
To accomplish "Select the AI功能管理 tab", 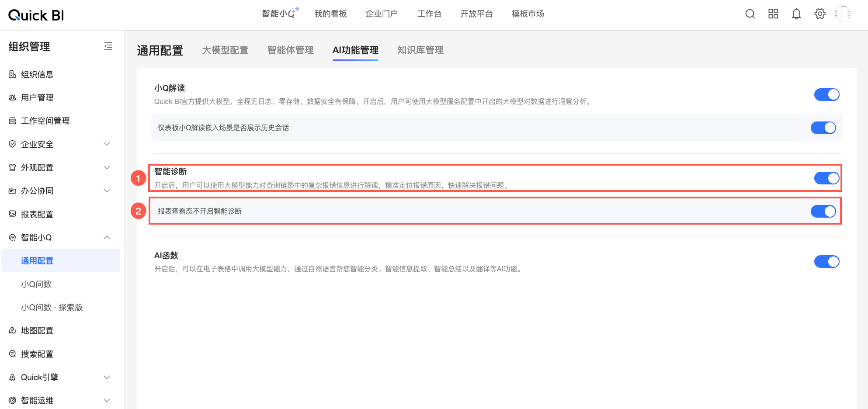I will pos(355,50).
